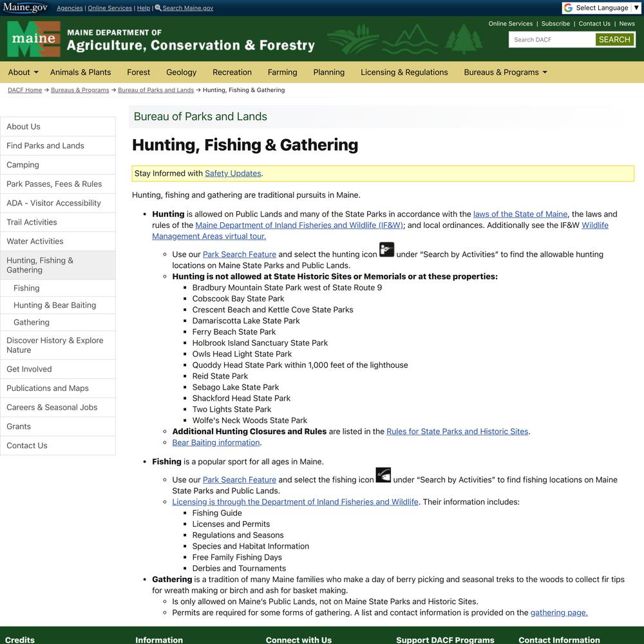
Task: Open Contact Us in the sidebar
Action: (x=58, y=446)
